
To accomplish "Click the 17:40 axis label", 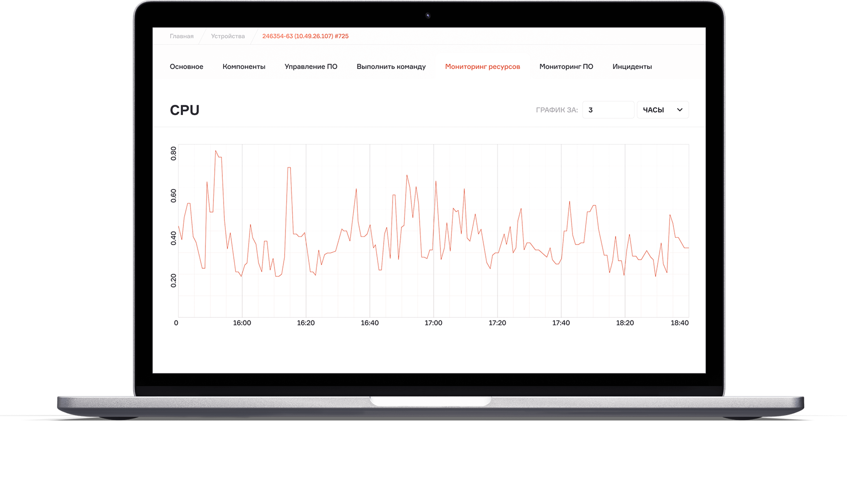I will point(561,323).
